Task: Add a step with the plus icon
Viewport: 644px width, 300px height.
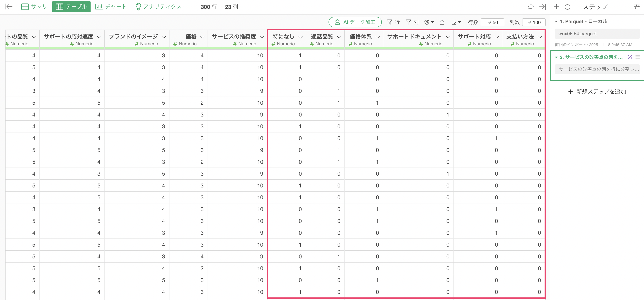Action: click(556, 7)
